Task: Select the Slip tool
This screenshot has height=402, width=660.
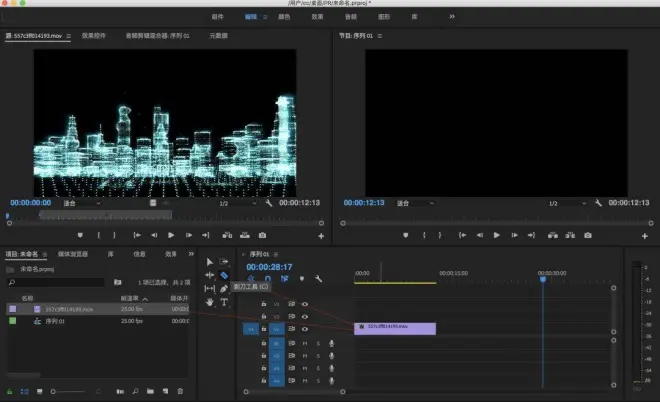Action: pyautogui.click(x=210, y=289)
